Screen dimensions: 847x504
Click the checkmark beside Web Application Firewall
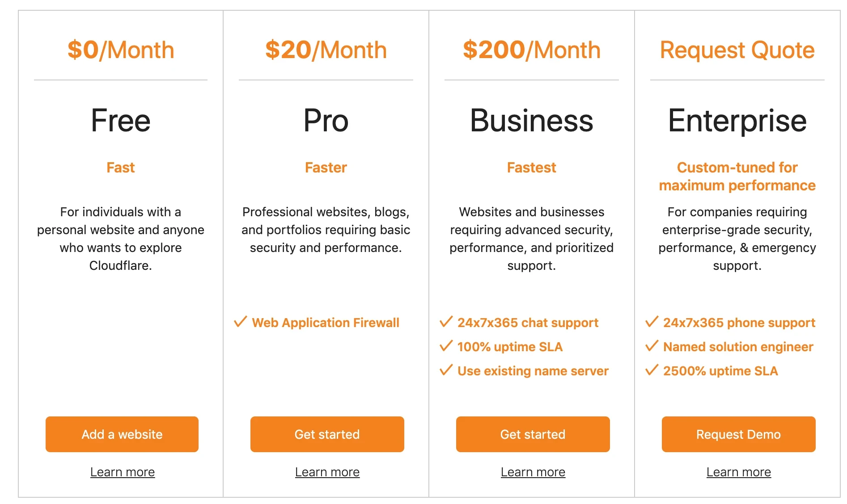241,322
